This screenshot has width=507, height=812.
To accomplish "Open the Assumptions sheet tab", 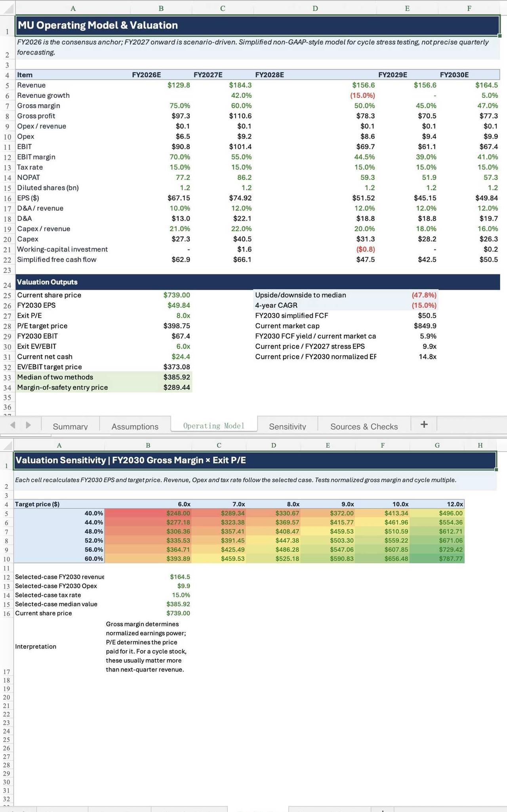I will pos(135,426).
